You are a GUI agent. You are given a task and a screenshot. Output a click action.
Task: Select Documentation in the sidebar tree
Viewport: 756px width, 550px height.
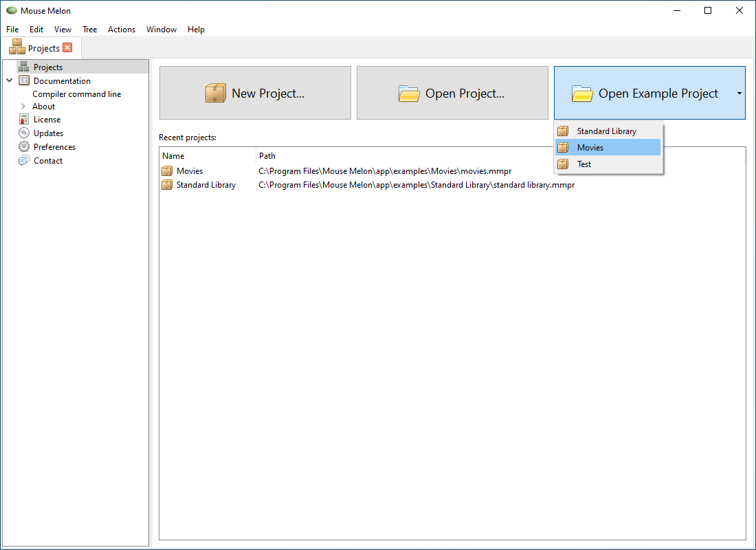click(x=62, y=80)
